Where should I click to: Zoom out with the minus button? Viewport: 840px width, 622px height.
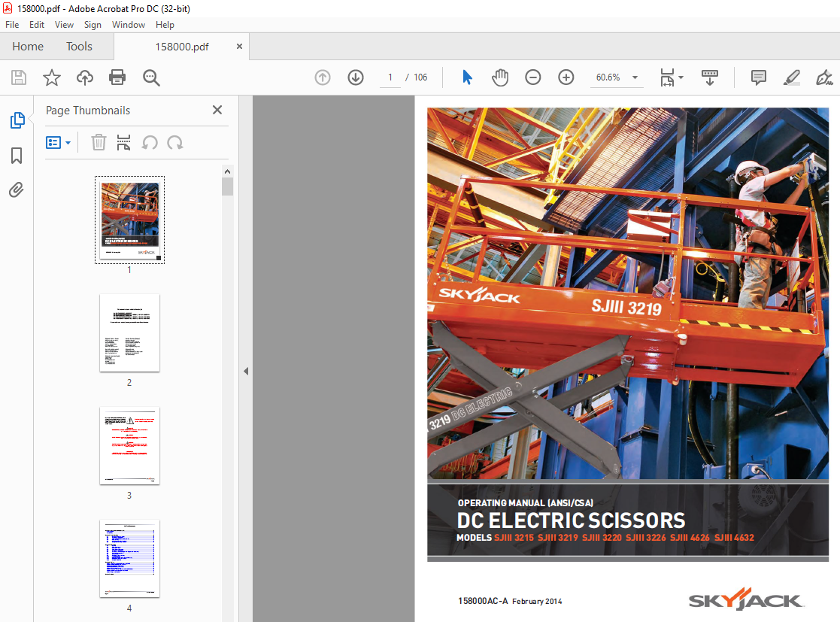coord(533,77)
